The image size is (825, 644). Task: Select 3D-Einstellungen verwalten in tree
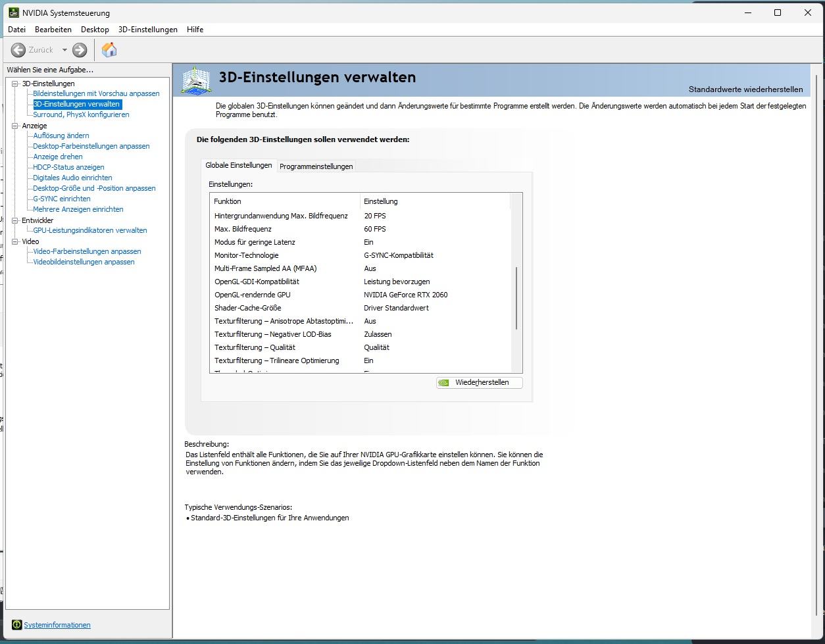point(77,104)
